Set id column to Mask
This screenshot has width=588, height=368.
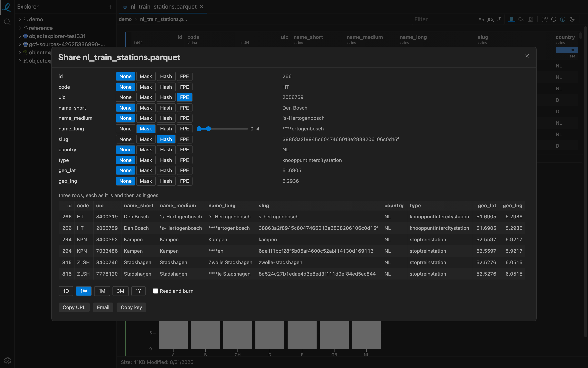coord(146,76)
